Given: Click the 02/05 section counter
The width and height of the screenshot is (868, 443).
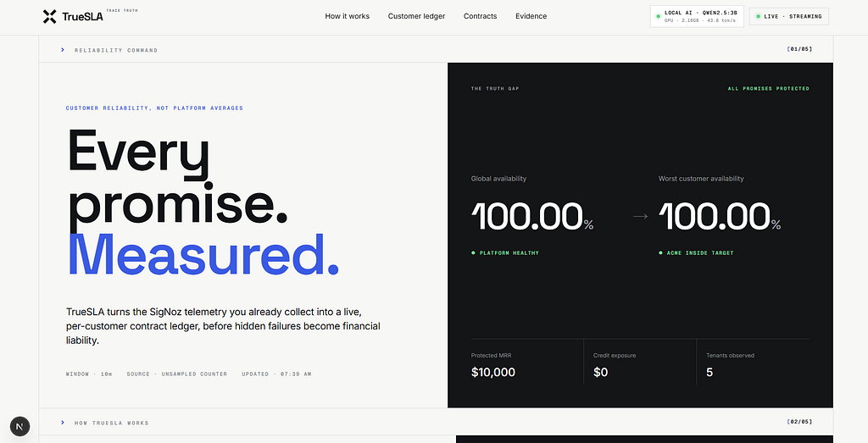Looking at the screenshot, I should tap(799, 422).
